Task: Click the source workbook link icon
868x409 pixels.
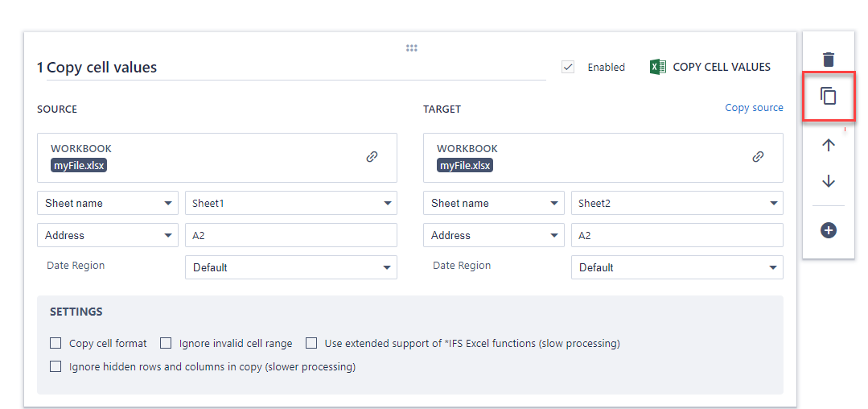Action: (372, 157)
